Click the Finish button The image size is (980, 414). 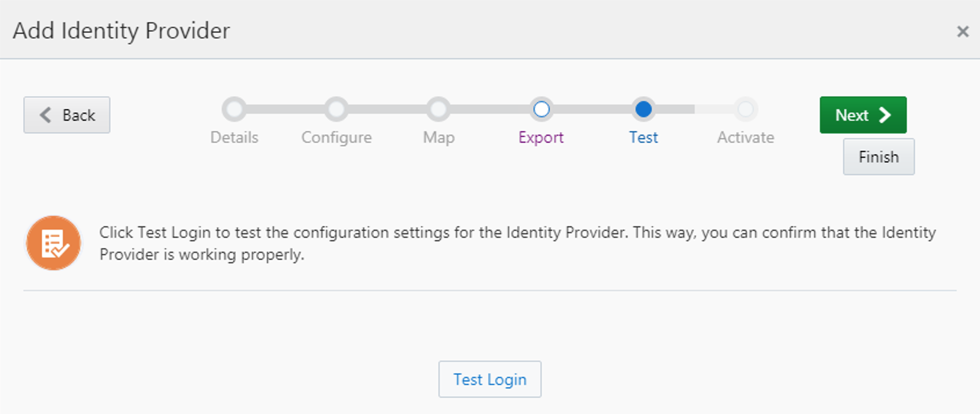(879, 157)
